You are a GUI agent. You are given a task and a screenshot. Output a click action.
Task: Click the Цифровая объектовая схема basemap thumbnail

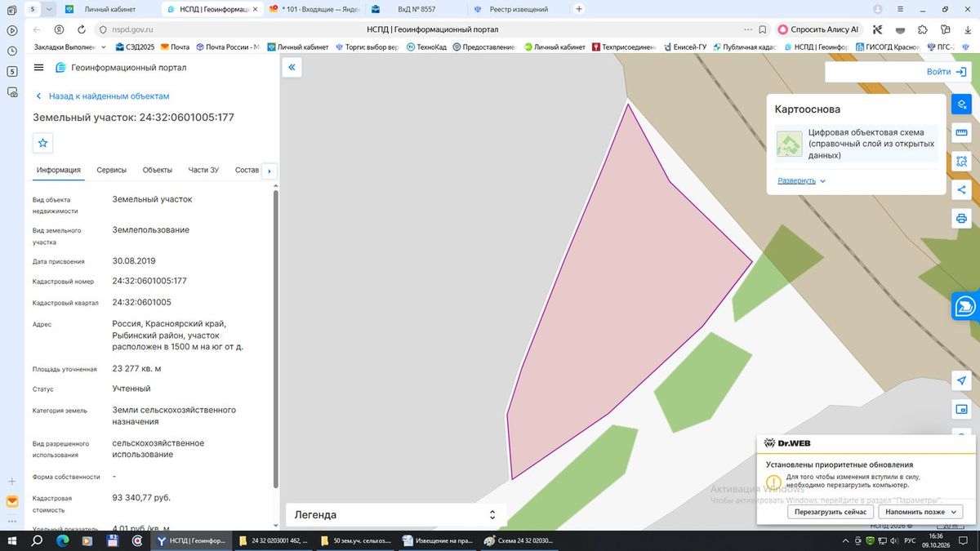pos(789,144)
